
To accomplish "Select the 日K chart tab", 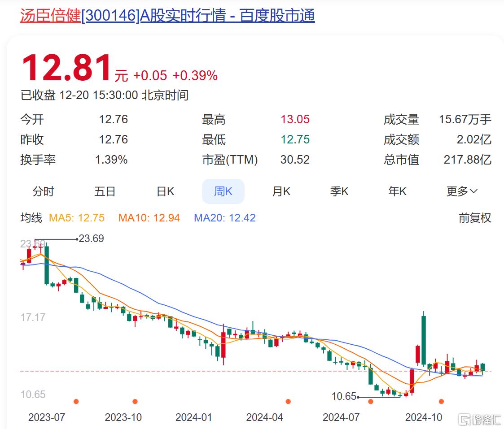I will (165, 191).
